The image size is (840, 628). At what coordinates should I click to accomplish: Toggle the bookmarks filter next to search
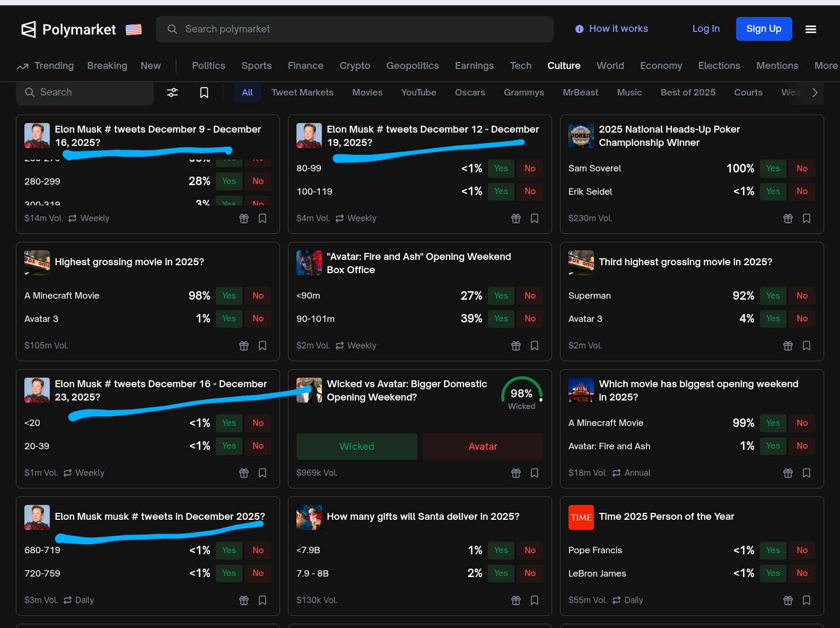(x=204, y=93)
